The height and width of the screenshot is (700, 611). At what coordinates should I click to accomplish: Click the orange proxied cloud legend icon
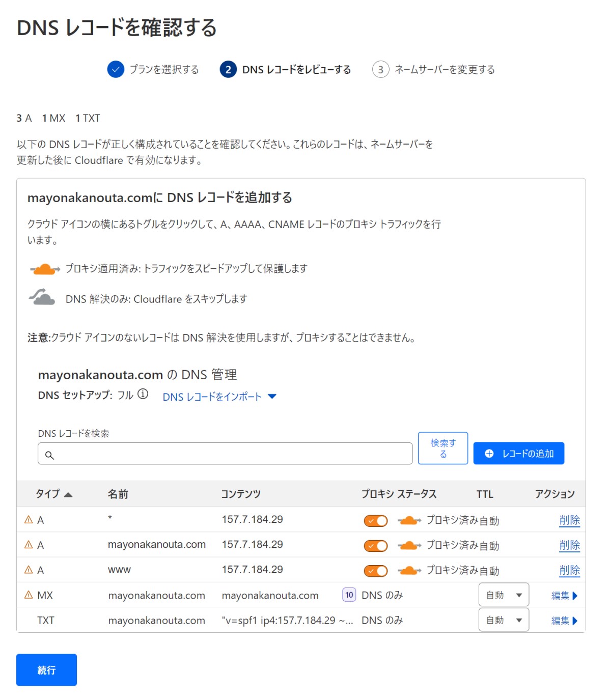coord(45,269)
